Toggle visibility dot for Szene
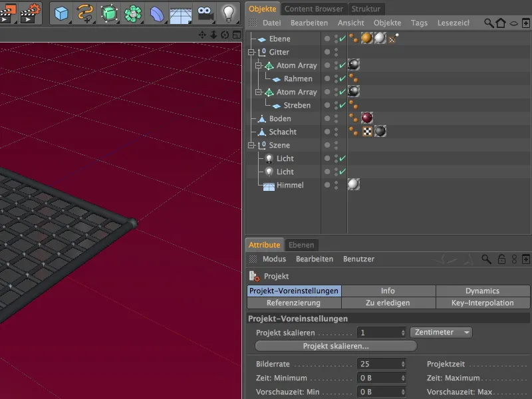This screenshot has height=399, width=532. point(327,145)
